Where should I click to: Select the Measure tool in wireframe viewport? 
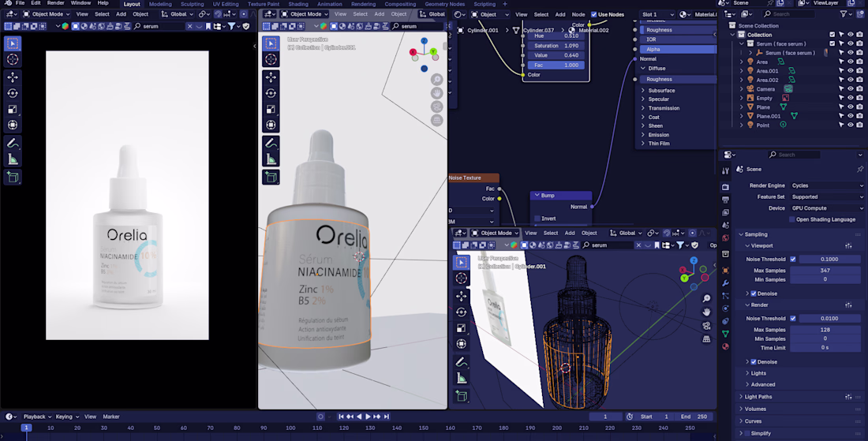click(x=461, y=379)
